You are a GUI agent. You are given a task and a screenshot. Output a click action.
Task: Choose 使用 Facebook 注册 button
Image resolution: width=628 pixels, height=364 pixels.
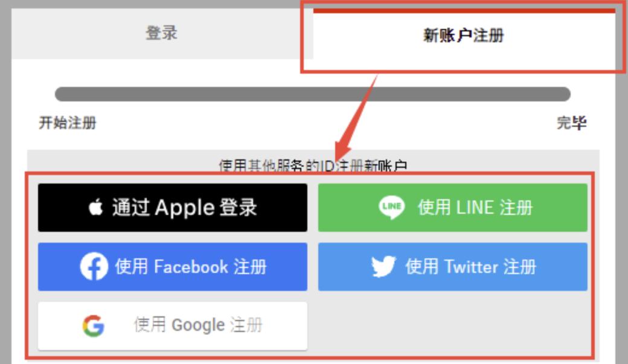[x=173, y=267]
